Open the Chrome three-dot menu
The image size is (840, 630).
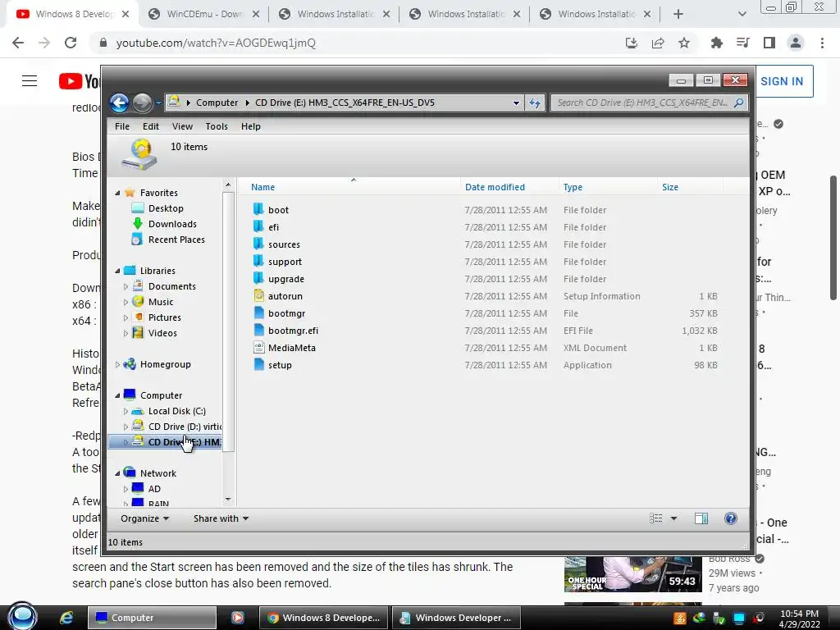click(x=822, y=43)
